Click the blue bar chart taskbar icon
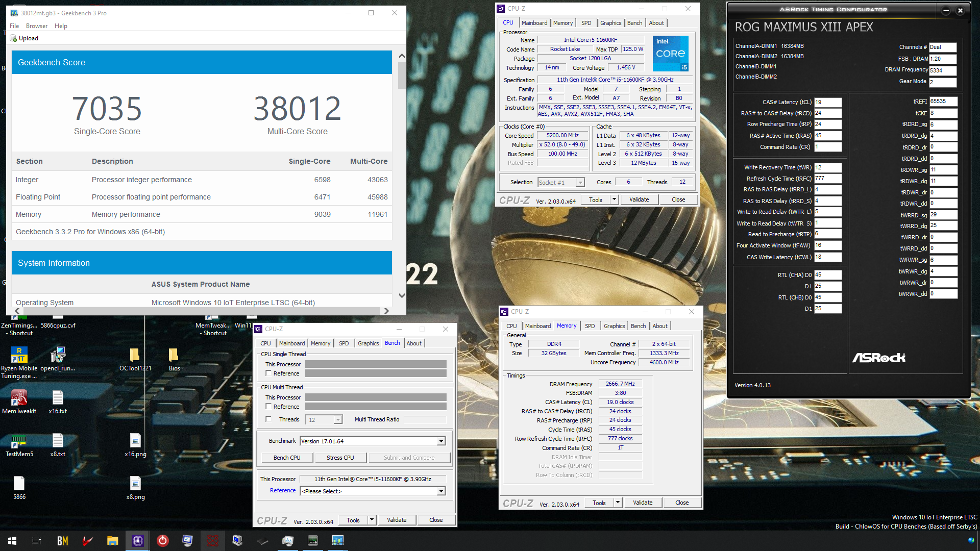Viewport: 980px width, 551px height. pyautogui.click(x=338, y=541)
